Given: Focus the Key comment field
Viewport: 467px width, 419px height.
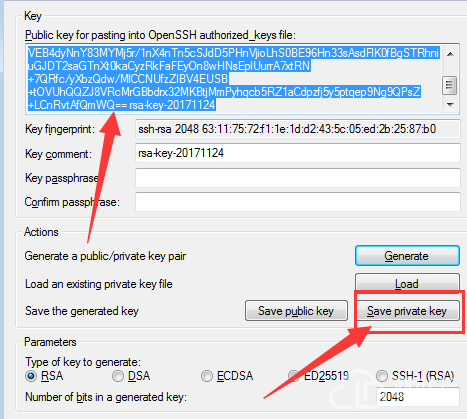Looking at the screenshot, I should point(298,153).
